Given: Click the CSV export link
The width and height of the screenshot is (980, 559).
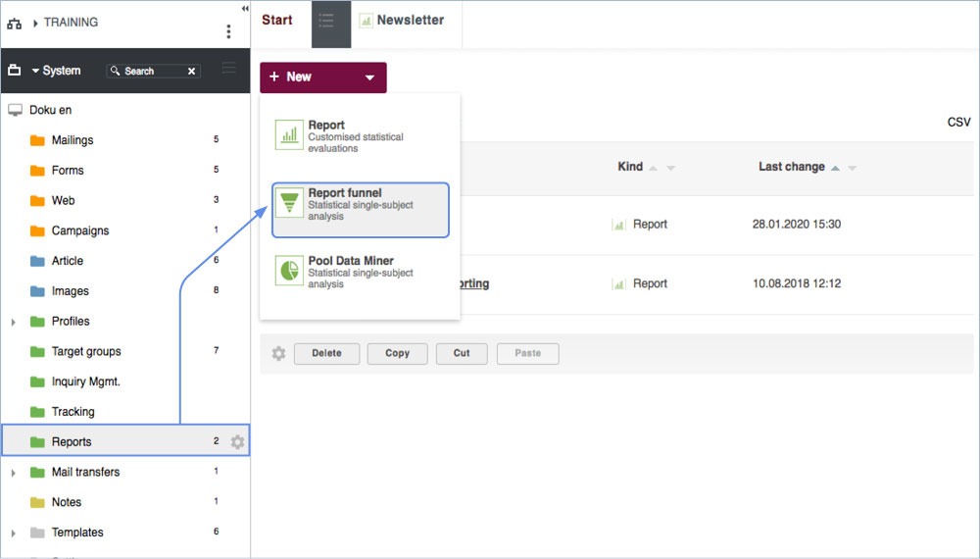Looking at the screenshot, I should pos(958,123).
